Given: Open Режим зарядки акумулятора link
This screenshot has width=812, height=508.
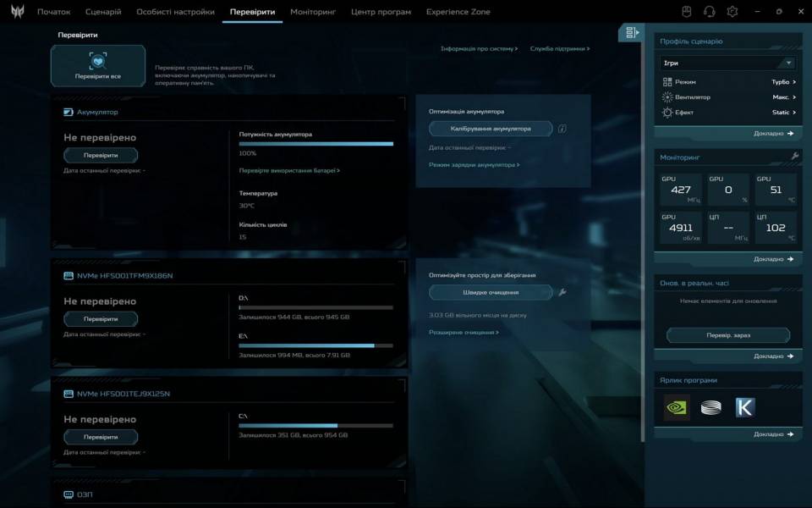Looking at the screenshot, I should [474, 165].
